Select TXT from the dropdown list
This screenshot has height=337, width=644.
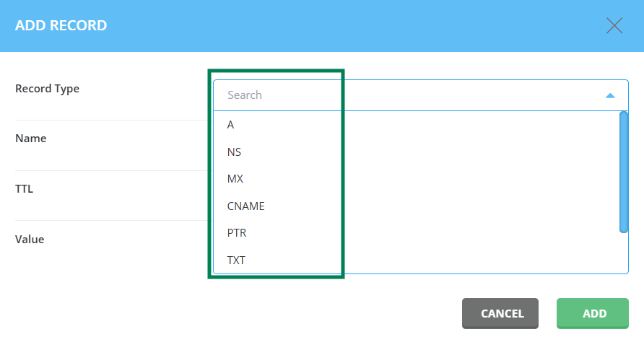(x=416, y=261)
